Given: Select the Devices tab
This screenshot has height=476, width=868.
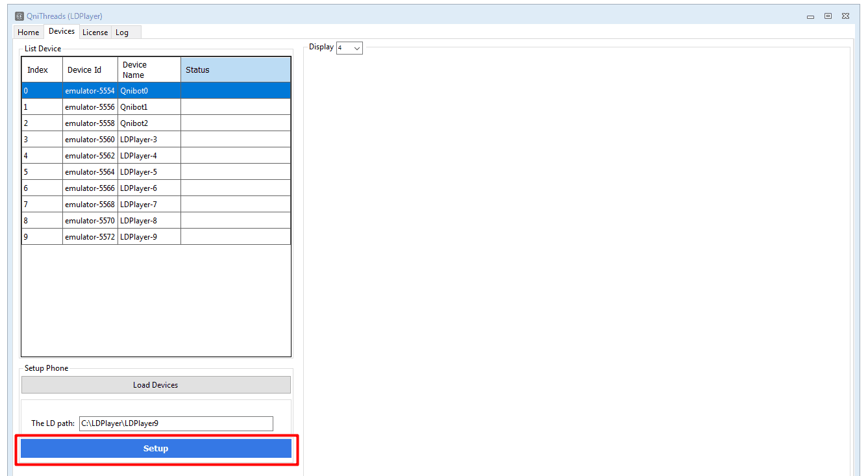Looking at the screenshot, I should coord(62,31).
